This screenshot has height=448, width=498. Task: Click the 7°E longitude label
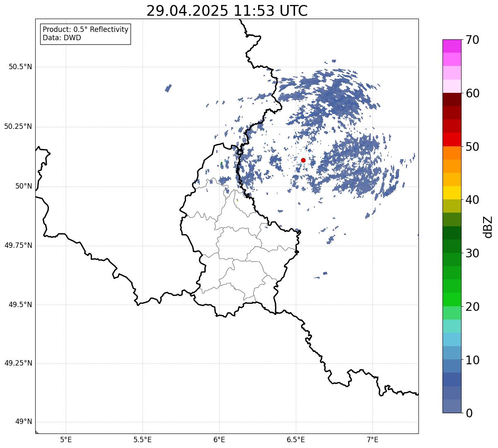point(372,439)
